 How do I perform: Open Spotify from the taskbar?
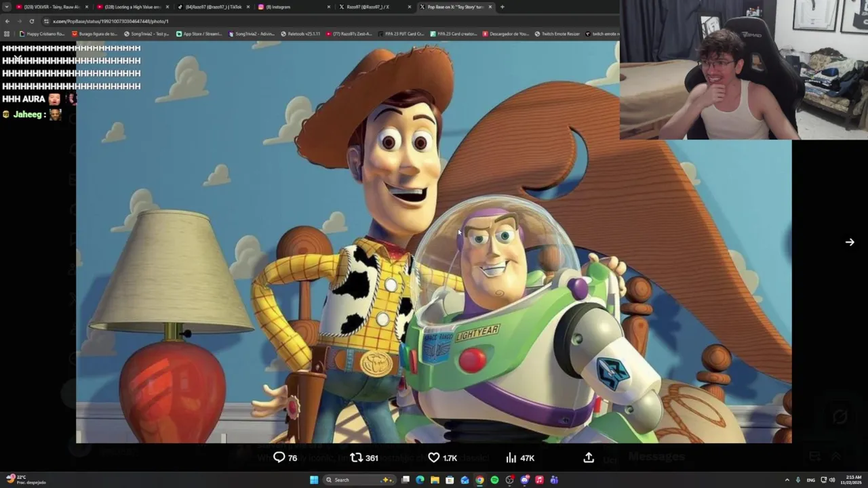pos(494,480)
